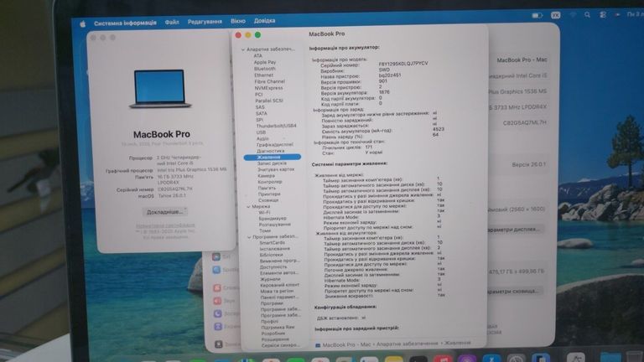Select Thunderbolt/USB4 in the sidebar
The image size is (644, 362).
(276, 126)
